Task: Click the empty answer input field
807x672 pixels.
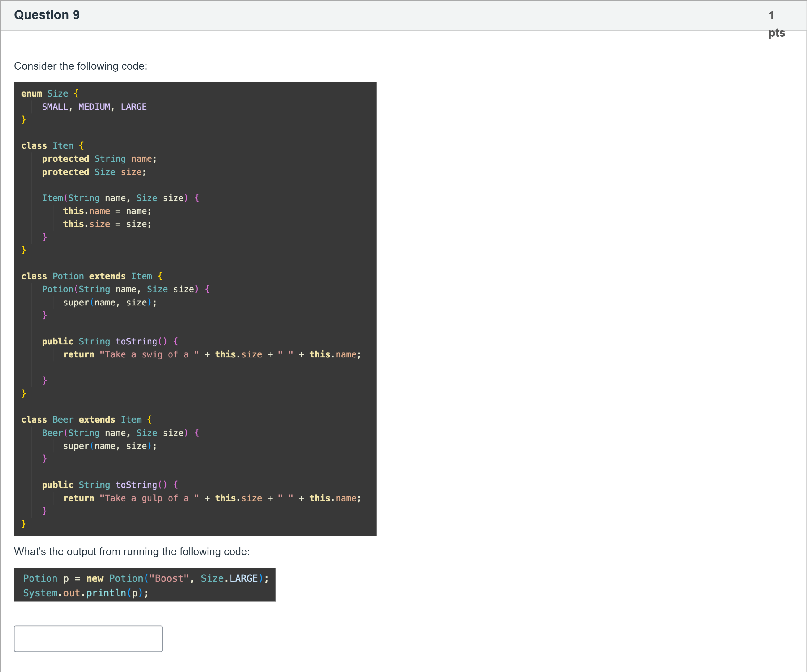Action: tap(88, 638)
